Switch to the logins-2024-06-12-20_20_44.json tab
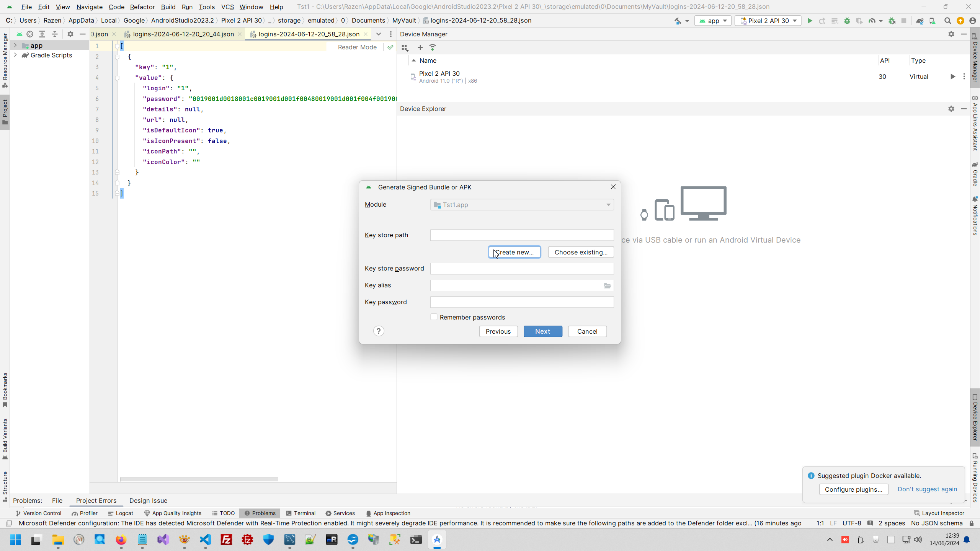 point(183,34)
